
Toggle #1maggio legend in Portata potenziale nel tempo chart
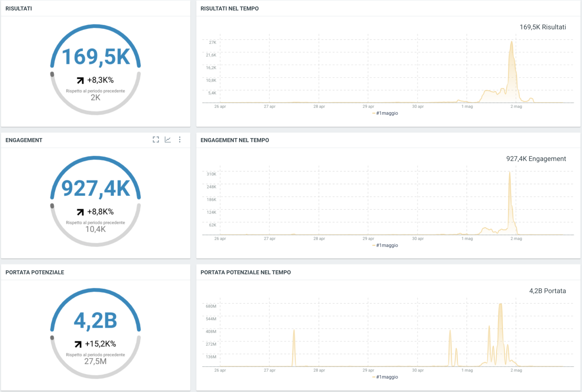[385, 377]
